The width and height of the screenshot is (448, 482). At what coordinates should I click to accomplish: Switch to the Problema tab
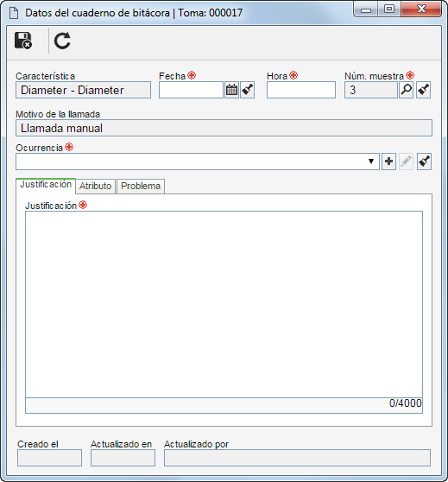click(x=141, y=186)
